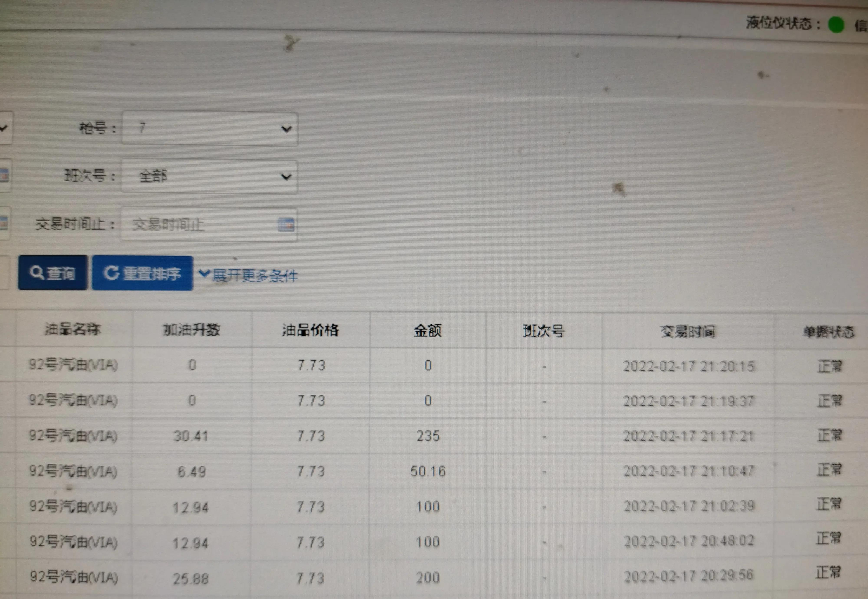Click the 200 amount cell
Screen dimensions: 868x599
click(x=428, y=578)
